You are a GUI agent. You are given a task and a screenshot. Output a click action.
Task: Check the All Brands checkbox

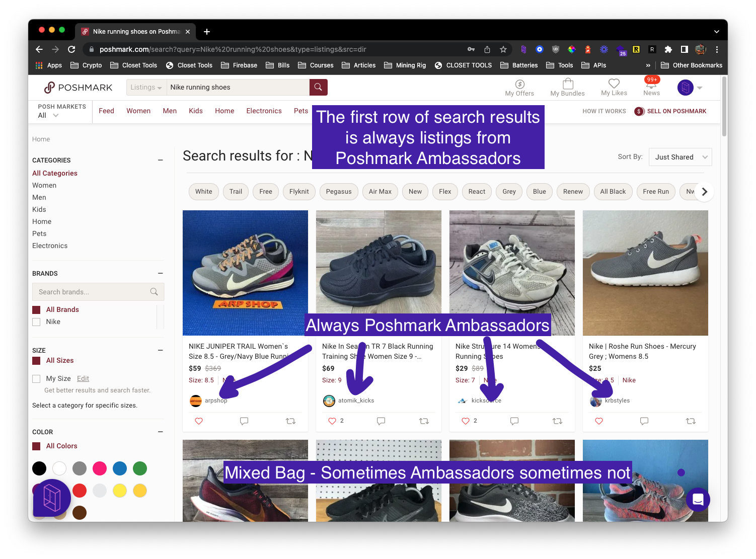pyautogui.click(x=36, y=310)
